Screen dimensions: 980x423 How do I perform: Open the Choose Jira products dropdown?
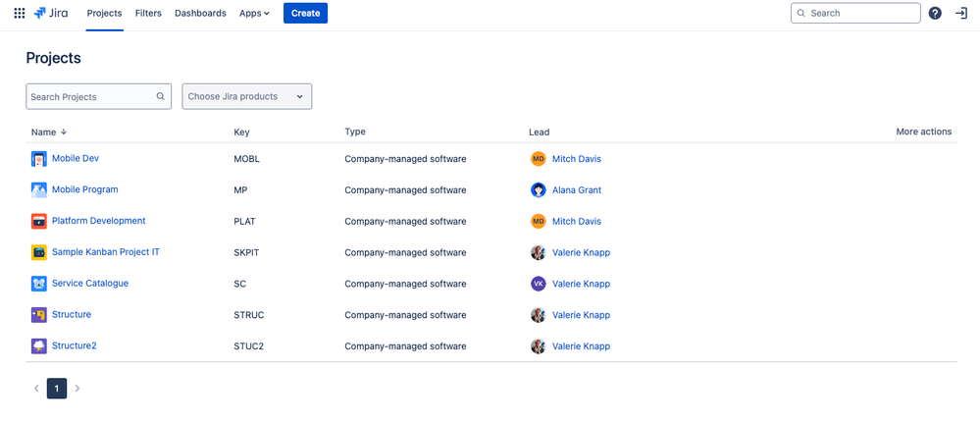pyautogui.click(x=247, y=96)
